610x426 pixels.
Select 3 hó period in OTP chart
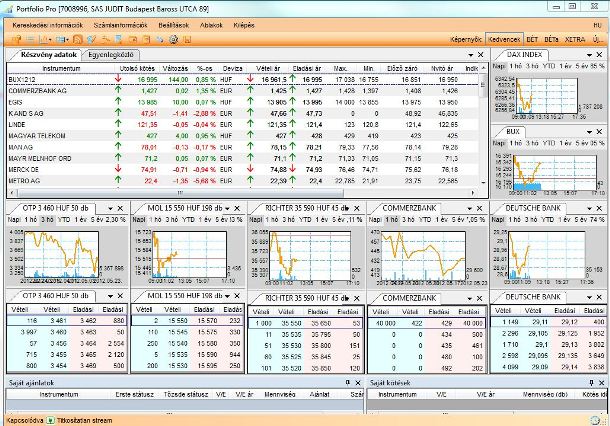47,220
